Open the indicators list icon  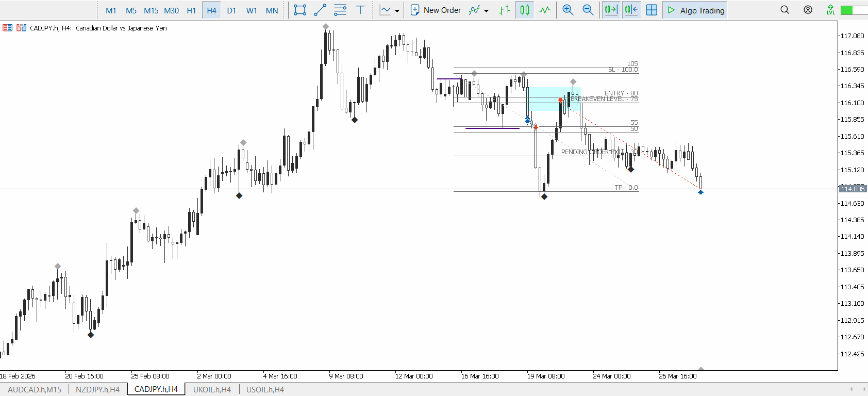[474, 10]
